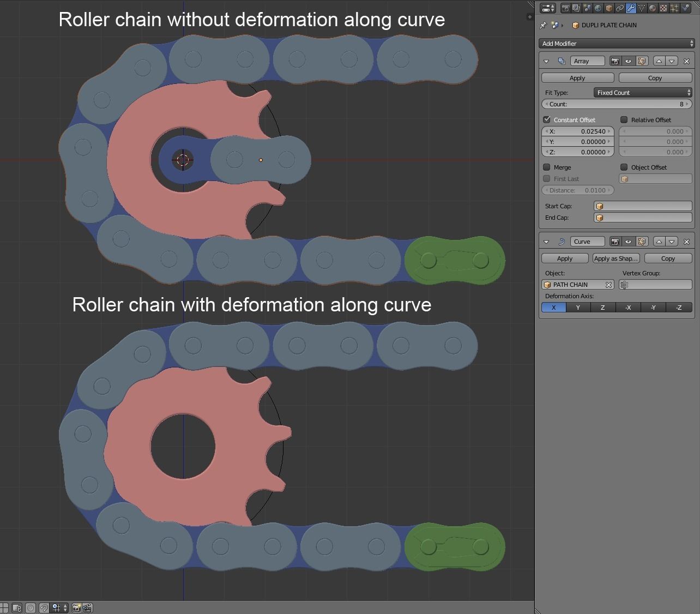The height and width of the screenshot is (614, 700).
Task: Toggle Curve modifier render visibility
Action: (615, 242)
